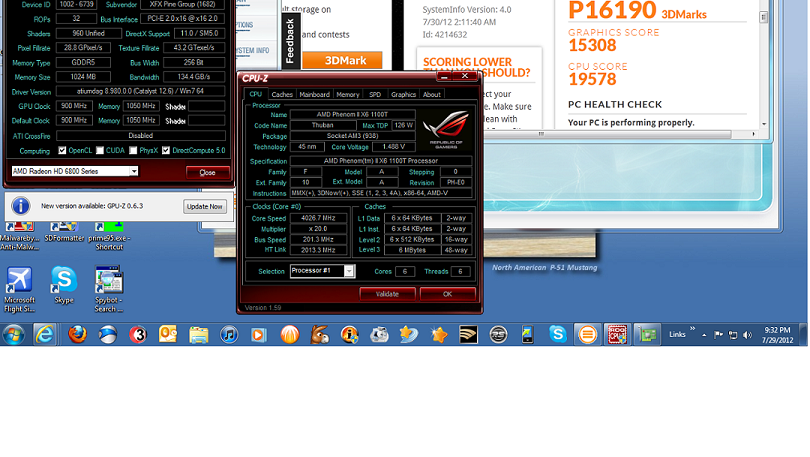Click the Core Speed value 4026.7 MHz

point(318,218)
